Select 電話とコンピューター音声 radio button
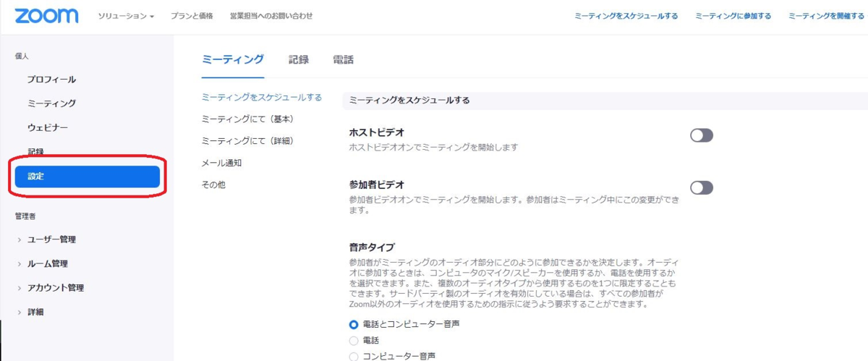This screenshot has height=361, width=868. tap(354, 324)
